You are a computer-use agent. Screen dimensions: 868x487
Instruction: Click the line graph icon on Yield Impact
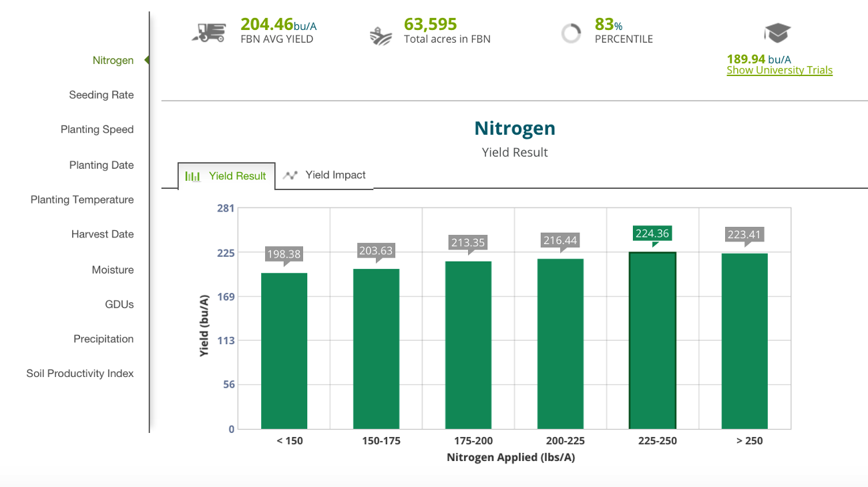coord(290,175)
